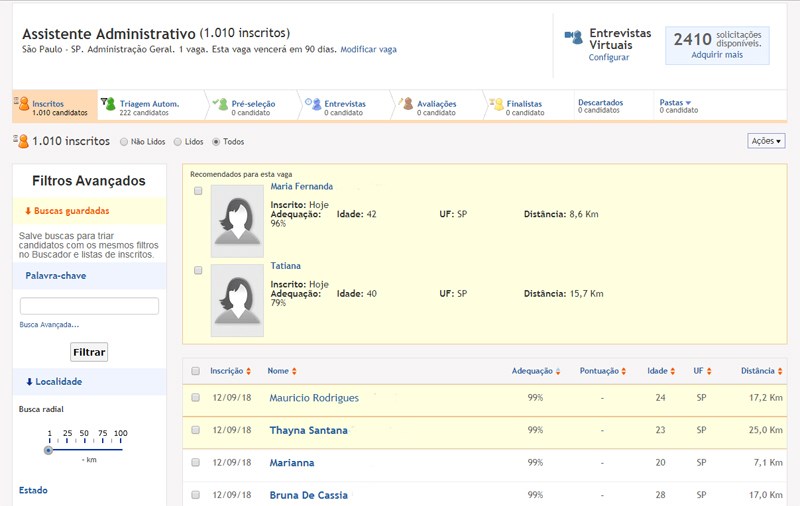Open the Ações dropdown
800x506 pixels.
766,141
